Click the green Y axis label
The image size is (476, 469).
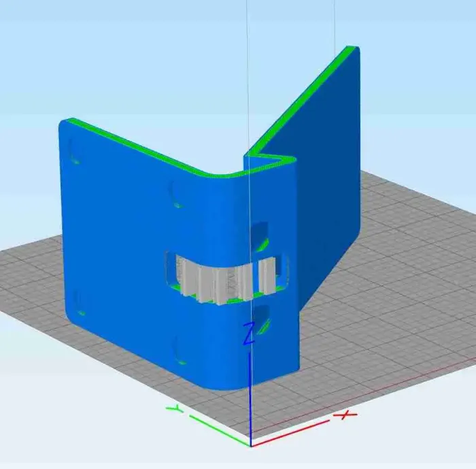175,409
